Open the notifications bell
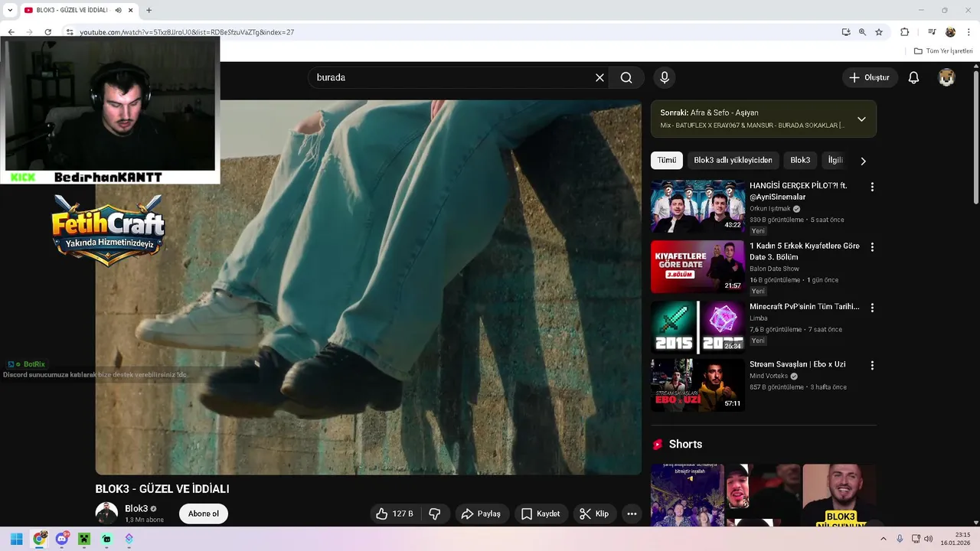980x551 pixels. (x=913, y=77)
